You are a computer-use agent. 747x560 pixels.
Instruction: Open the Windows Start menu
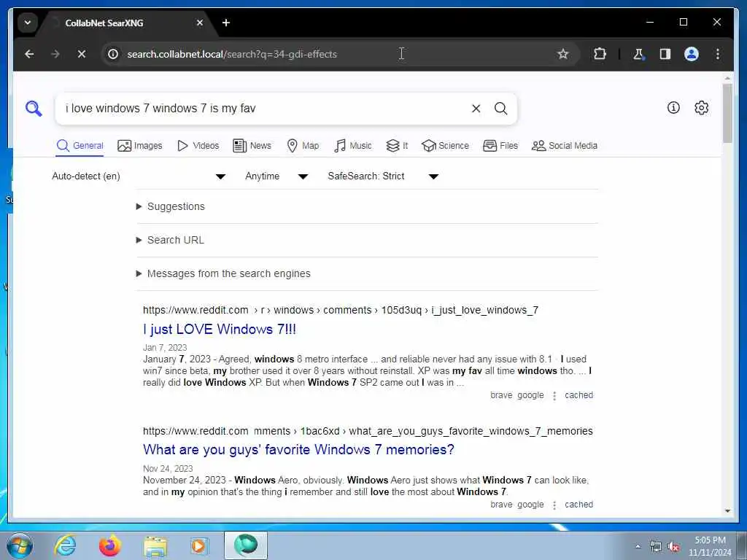coord(20,545)
